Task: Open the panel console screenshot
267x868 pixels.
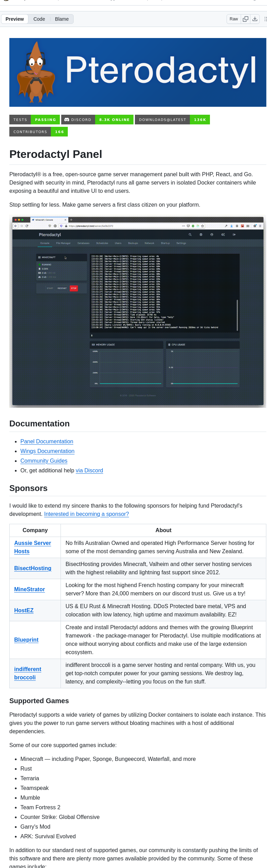Action: tap(138, 311)
